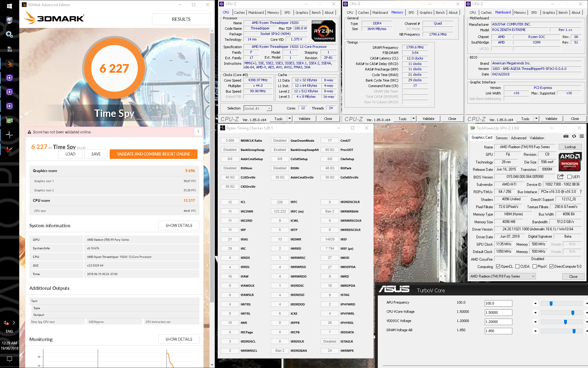Screen dimensions: 588x368
Task: Switch to GPU-Z via graphics card taskbar icon
Action: tap(9, 120)
